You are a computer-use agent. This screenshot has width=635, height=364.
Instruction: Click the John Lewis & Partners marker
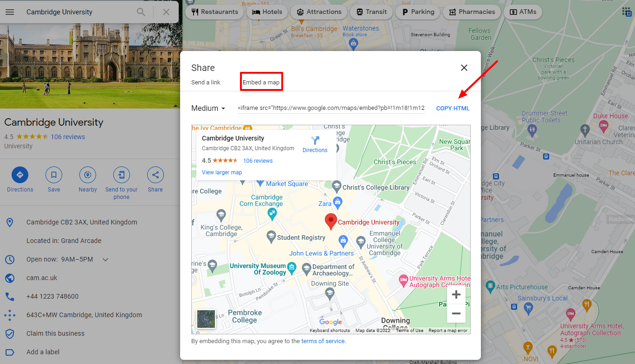(x=343, y=240)
